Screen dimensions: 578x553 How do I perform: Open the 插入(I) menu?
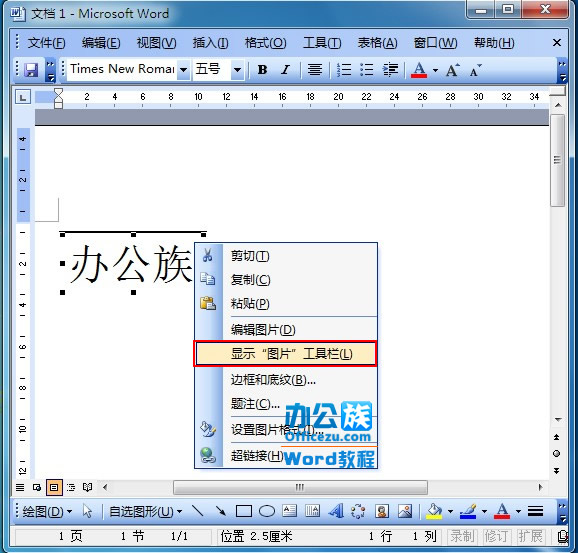pyautogui.click(x=210, y=43)
